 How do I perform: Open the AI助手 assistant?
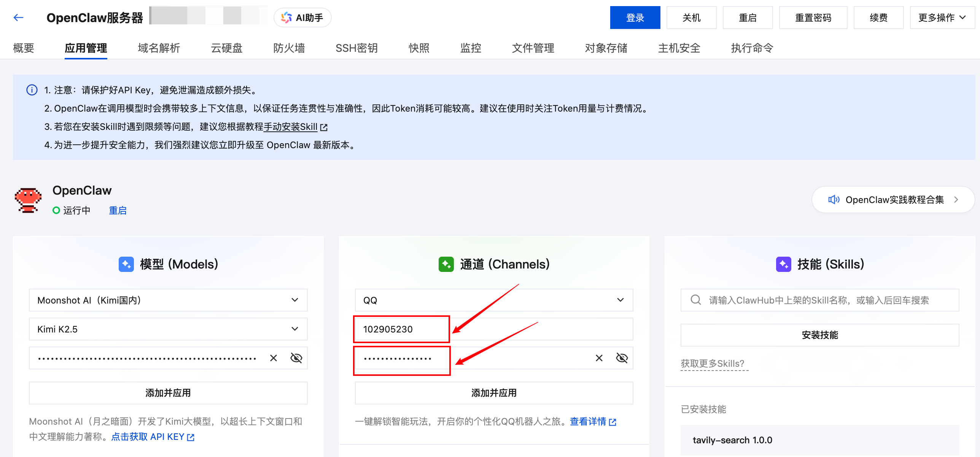point(302,17)
